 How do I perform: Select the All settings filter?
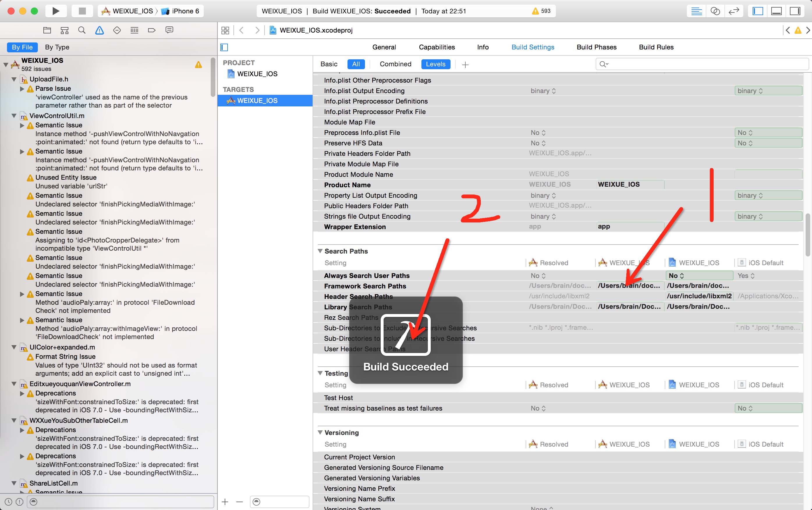click(x=356, y=64)
